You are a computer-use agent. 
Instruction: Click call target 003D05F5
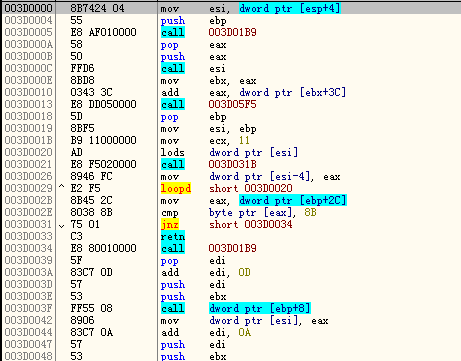tap(232, 104)
